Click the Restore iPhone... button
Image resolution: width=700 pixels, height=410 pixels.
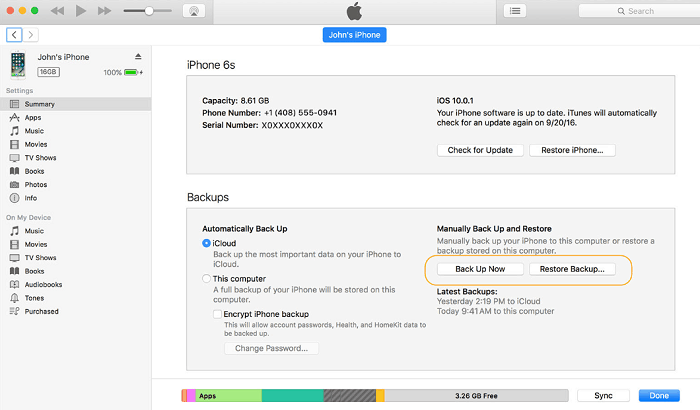(572, 150)
